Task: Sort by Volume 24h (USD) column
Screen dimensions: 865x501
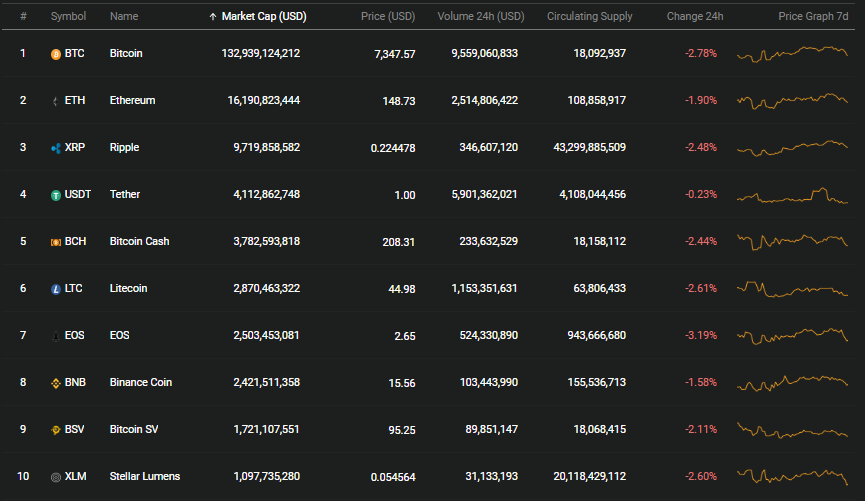Action: (x=480, y=17)
